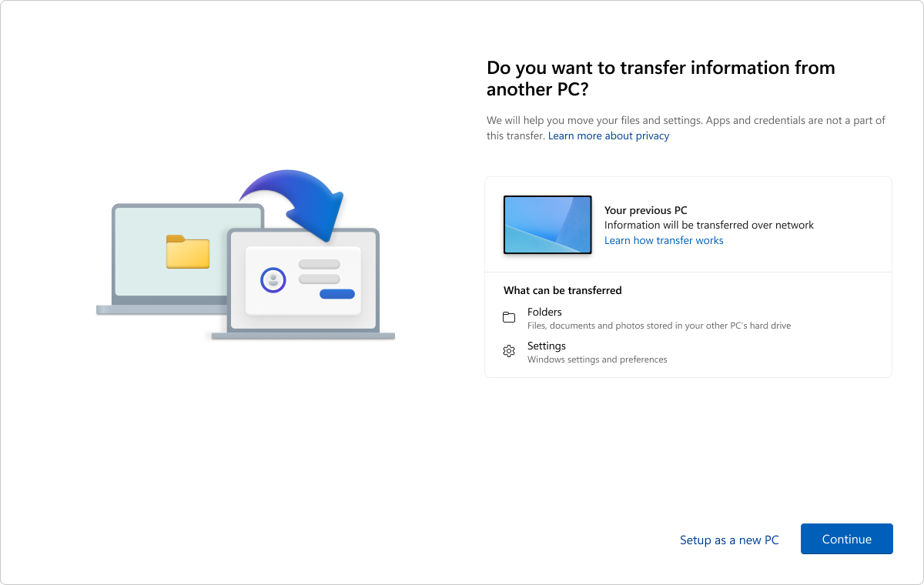Click the page heading about transferring information
Screen dimensions: 924x585
(660, 78)
